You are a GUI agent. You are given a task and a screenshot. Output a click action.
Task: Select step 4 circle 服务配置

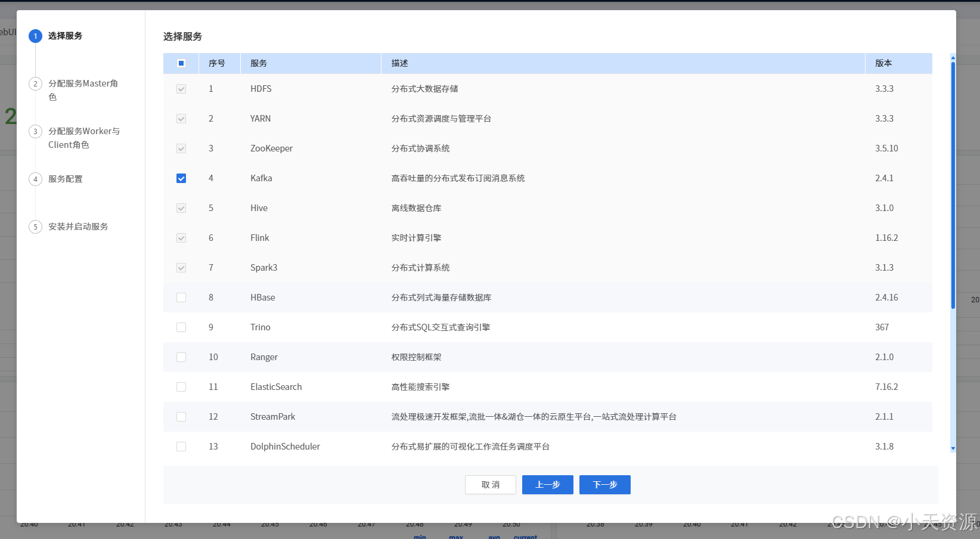pyautogui.click(x=35, y=179)
